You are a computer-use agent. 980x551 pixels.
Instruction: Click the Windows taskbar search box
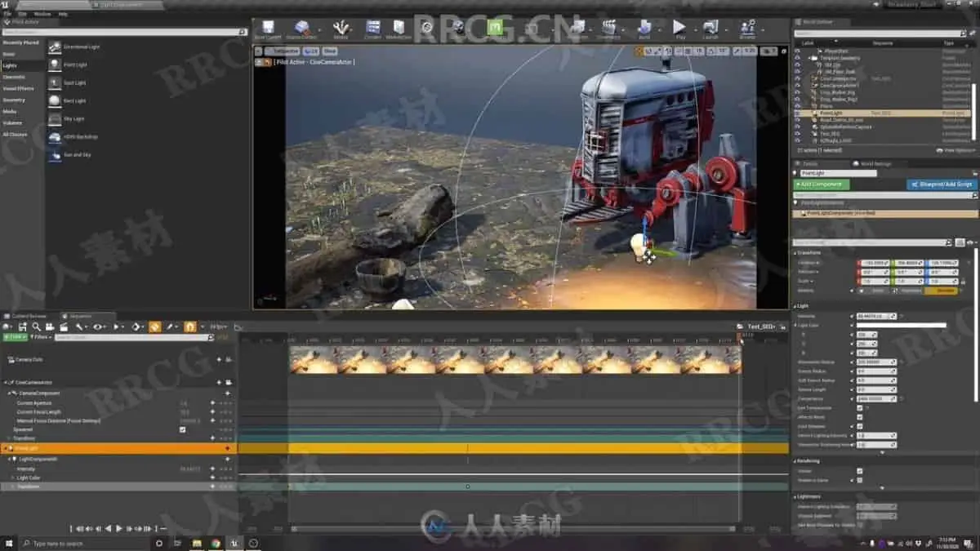pyautogui.click(x=82, y=543)
